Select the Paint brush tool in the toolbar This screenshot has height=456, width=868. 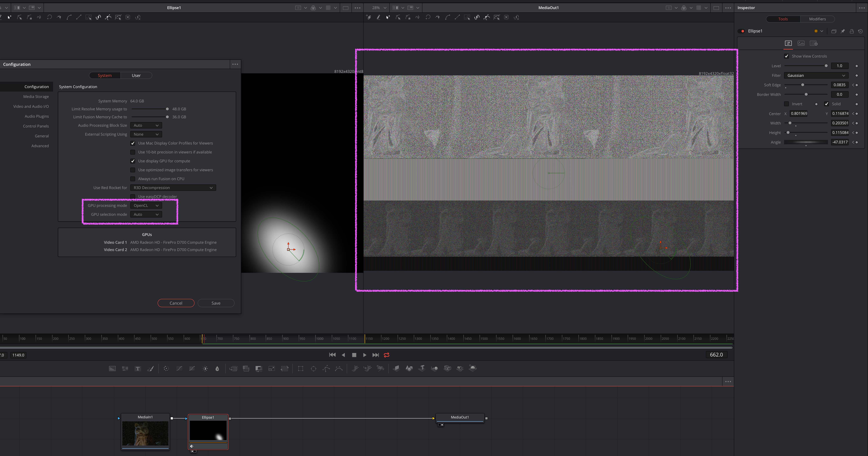pyautogui.click(x=151, y=368)
